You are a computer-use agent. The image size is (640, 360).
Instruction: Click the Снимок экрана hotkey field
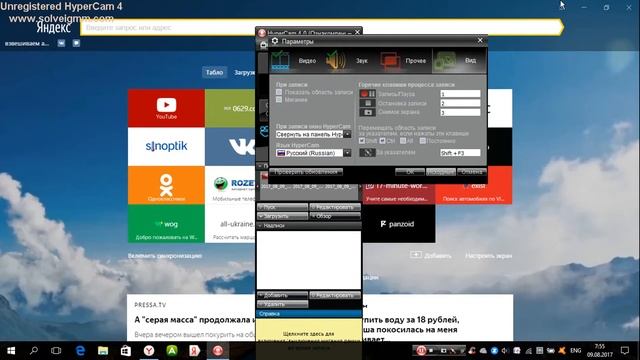pos(460,112)
